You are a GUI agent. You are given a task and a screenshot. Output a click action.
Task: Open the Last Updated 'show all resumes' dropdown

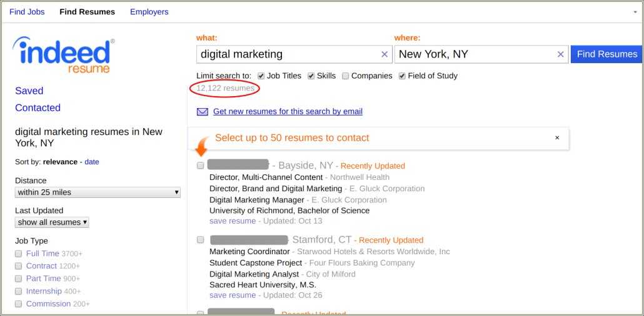click(52, 222)
